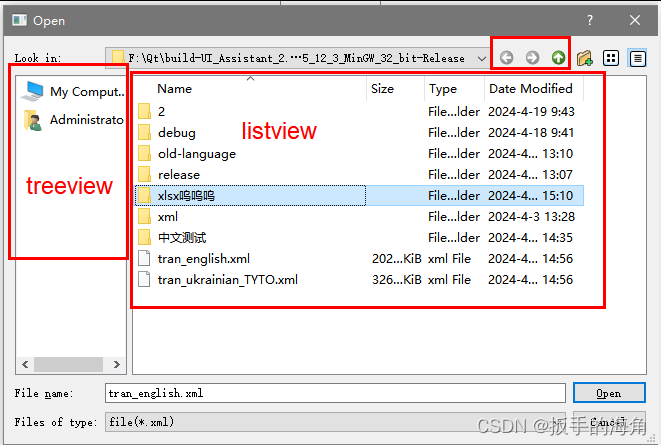
Task: Click the release folder icon
Action: (x=144, y=174)
